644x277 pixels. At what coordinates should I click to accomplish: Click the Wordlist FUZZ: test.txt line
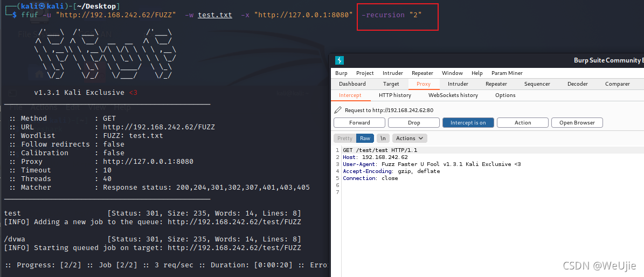(86, 136)
